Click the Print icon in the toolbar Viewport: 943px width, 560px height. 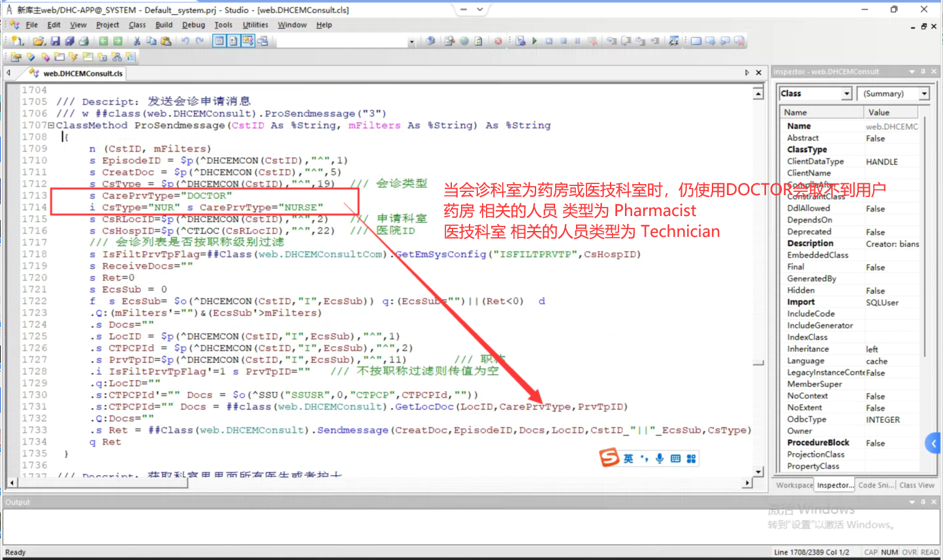[x=84, y=41]
